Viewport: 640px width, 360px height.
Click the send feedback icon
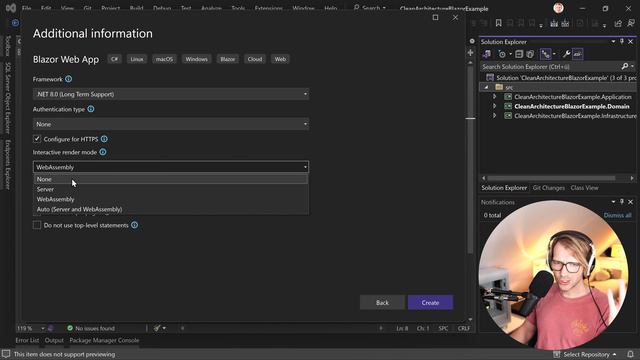tap(631, 23)
